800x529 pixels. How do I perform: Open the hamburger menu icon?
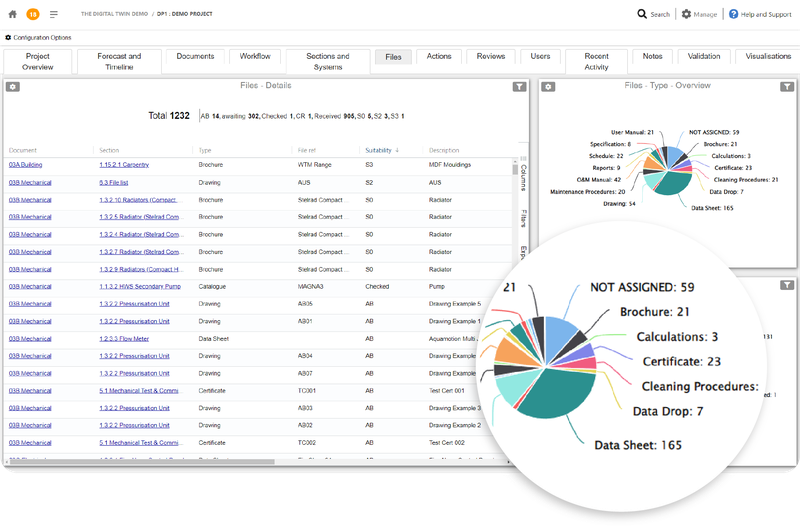tap(54, 14)
